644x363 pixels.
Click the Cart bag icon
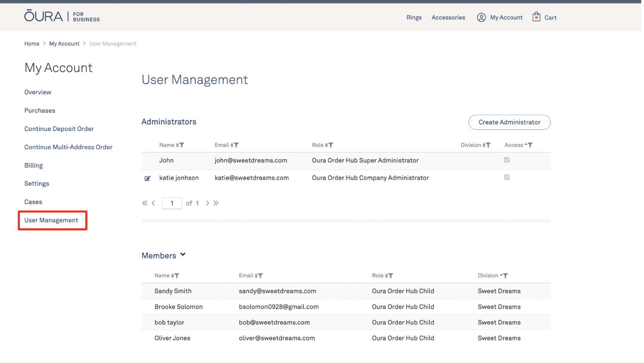pos(536,17)
